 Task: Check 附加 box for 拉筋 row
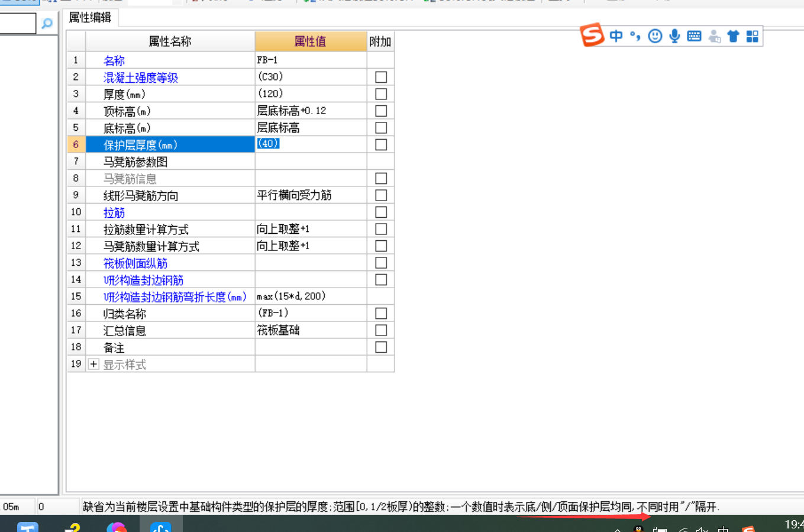click(x=381, y=212)
